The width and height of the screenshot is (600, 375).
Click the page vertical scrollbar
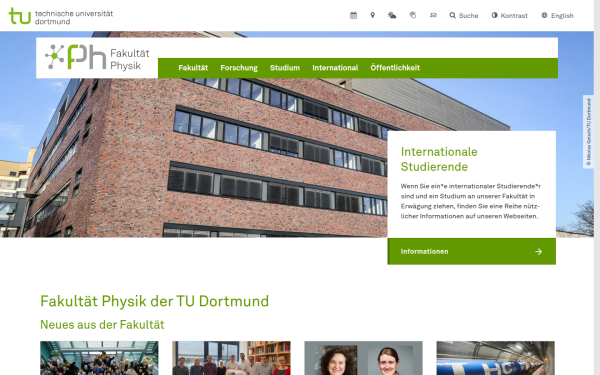(597, 188)
